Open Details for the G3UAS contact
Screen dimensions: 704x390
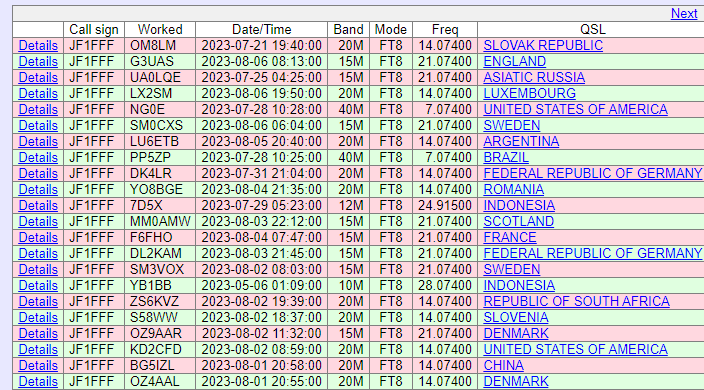point(38,61)
